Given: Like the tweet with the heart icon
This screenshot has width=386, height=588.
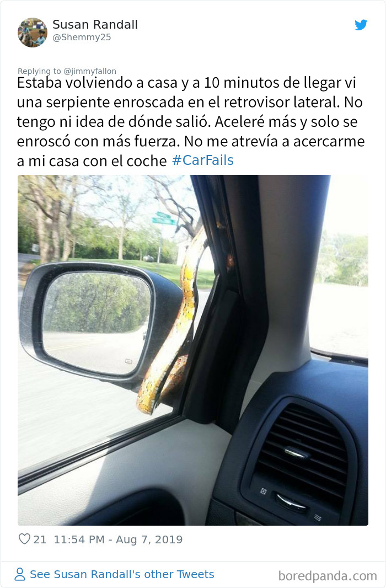Looking at the screenshot, I should pyautogui.click(x=24, y=539).
